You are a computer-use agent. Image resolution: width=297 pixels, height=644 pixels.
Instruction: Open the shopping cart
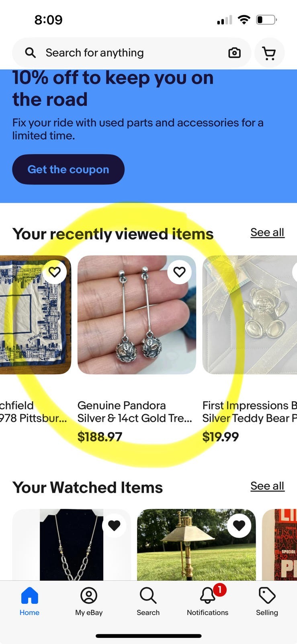(269, 53)
